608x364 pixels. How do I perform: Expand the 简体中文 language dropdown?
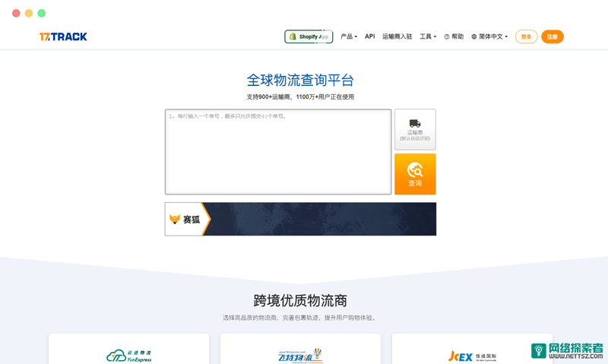point(489,36)
